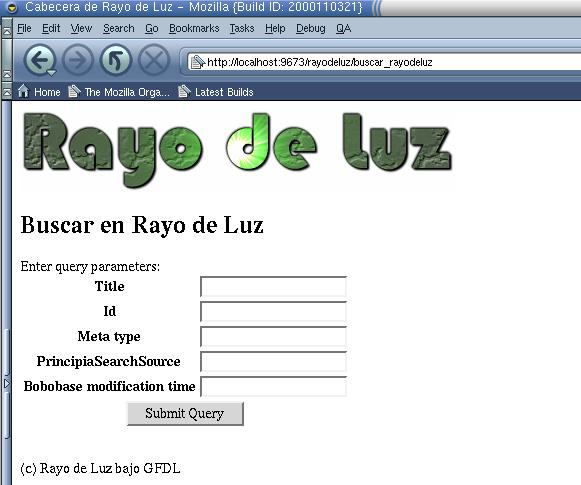
Task: Collapse the bookmarks toolbar grippy
Action: (7, 91)
